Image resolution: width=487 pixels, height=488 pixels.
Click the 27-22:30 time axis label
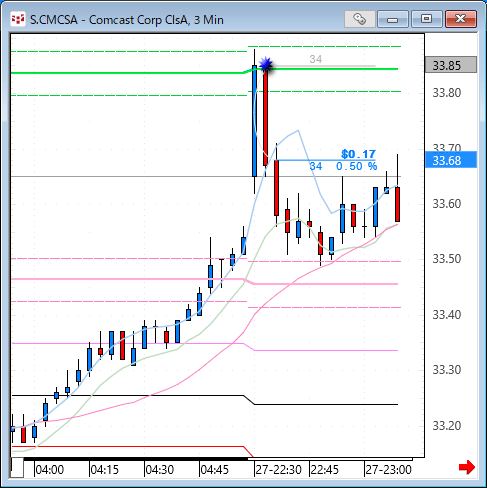(278, 470)
